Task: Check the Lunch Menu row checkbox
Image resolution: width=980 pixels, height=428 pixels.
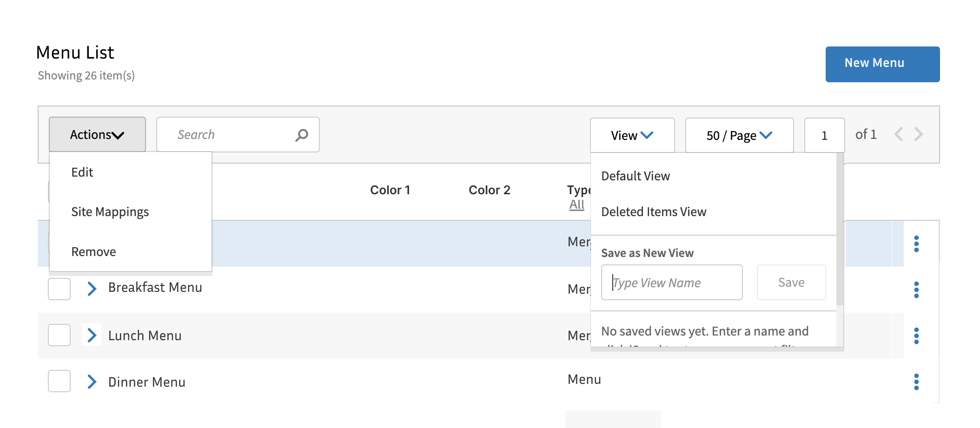Action: tap(59, 336)
